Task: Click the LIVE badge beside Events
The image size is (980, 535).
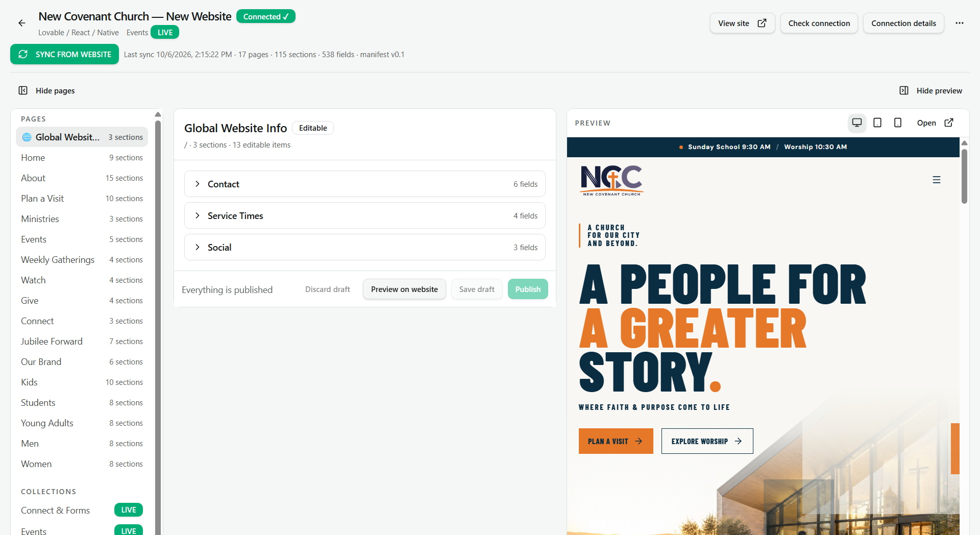Action: coord(165,32)
